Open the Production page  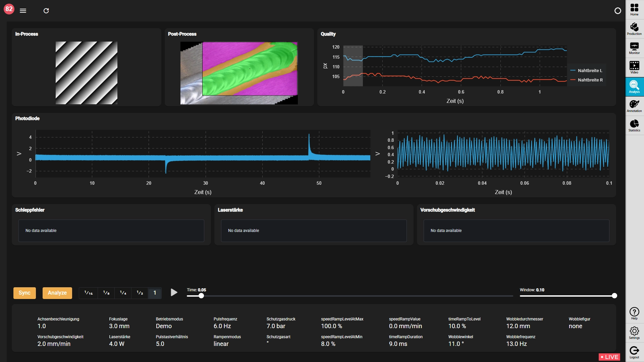634,29
